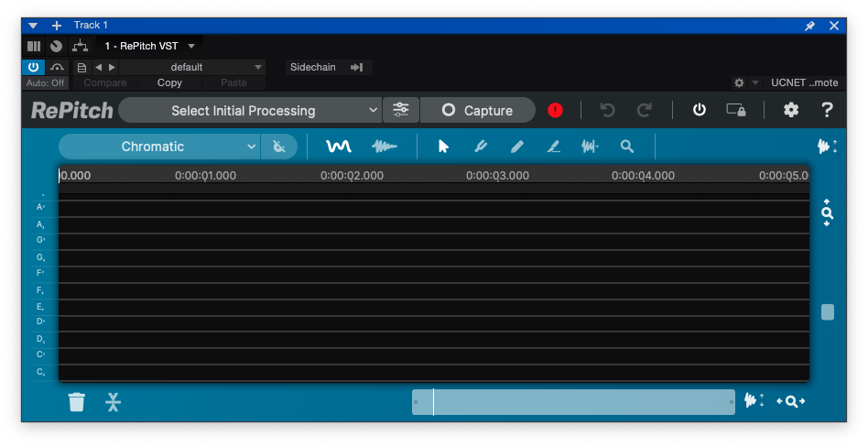
Task: Click the Copy button
Action: pyautogui.click(x=169, y=82)
